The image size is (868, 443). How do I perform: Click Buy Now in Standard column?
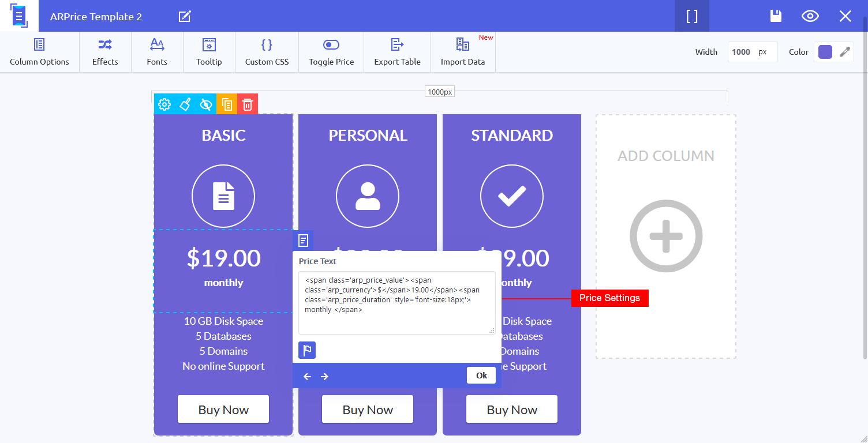512,410
